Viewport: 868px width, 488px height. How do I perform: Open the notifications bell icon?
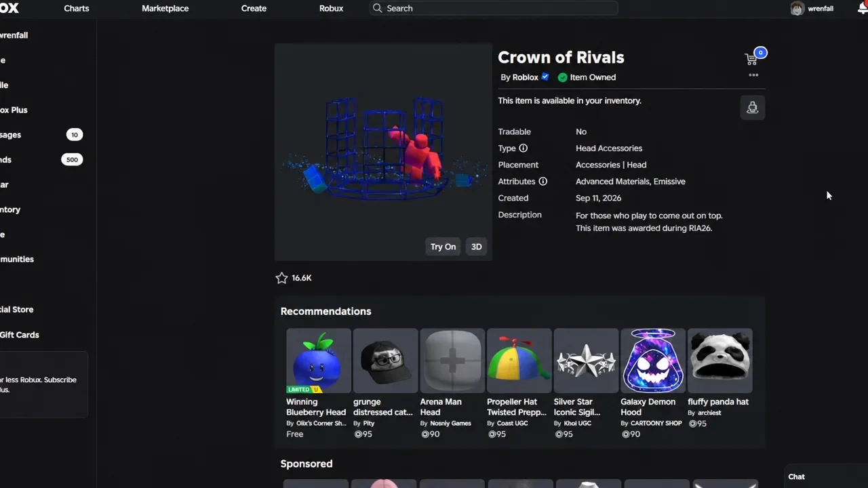coord(863,8)
